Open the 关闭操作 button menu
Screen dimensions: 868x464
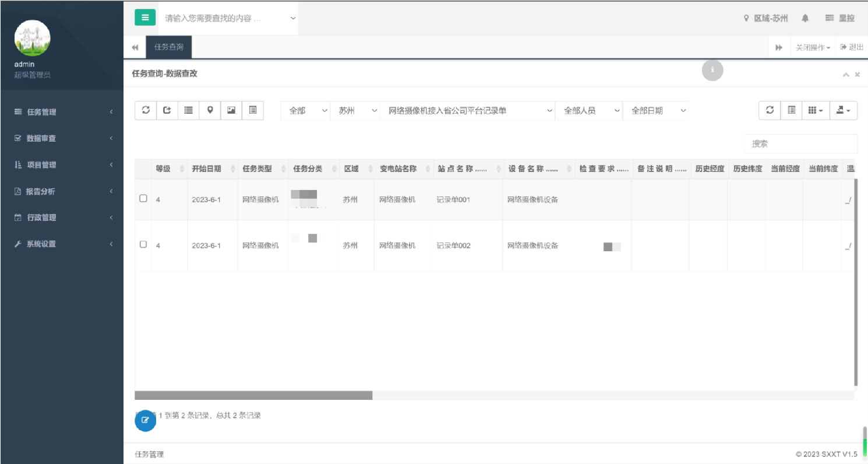tap(813, 47)
